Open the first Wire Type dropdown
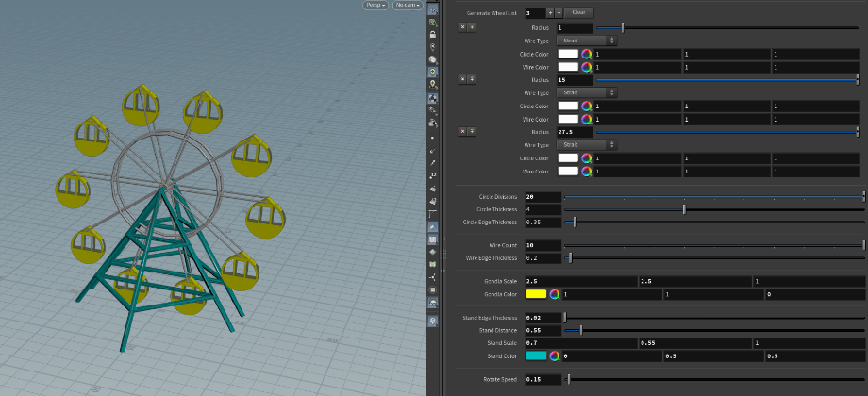 (x=586, y=41)
